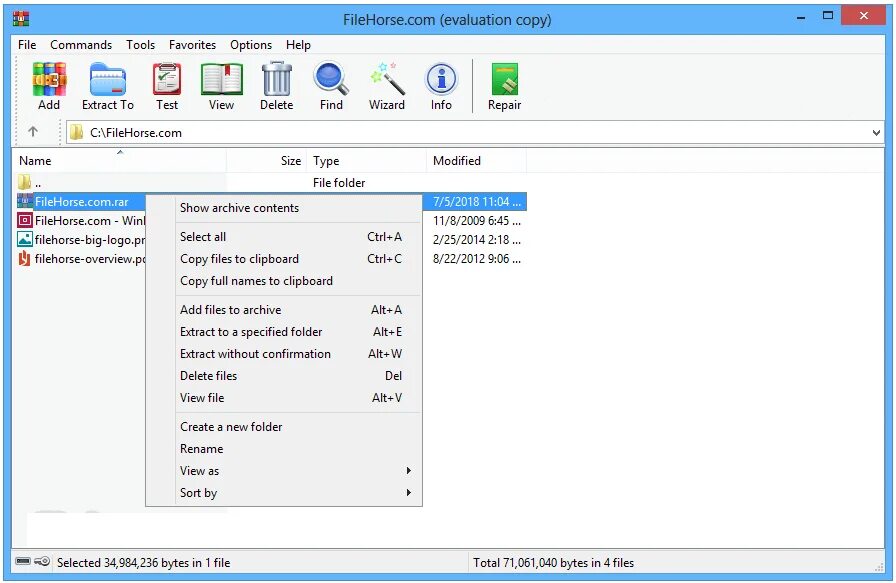
Task: Open the Favorites menu
Action: coord(193,45)
